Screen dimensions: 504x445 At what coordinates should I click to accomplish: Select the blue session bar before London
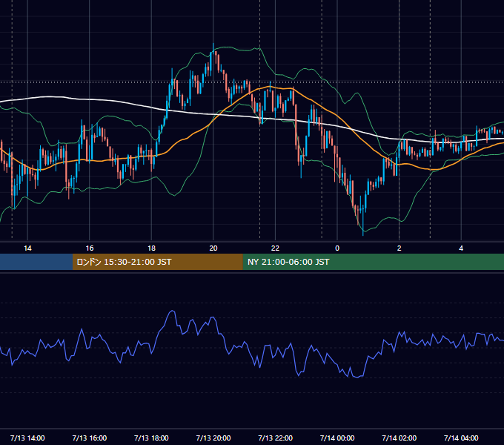click(x=36, y=262)
